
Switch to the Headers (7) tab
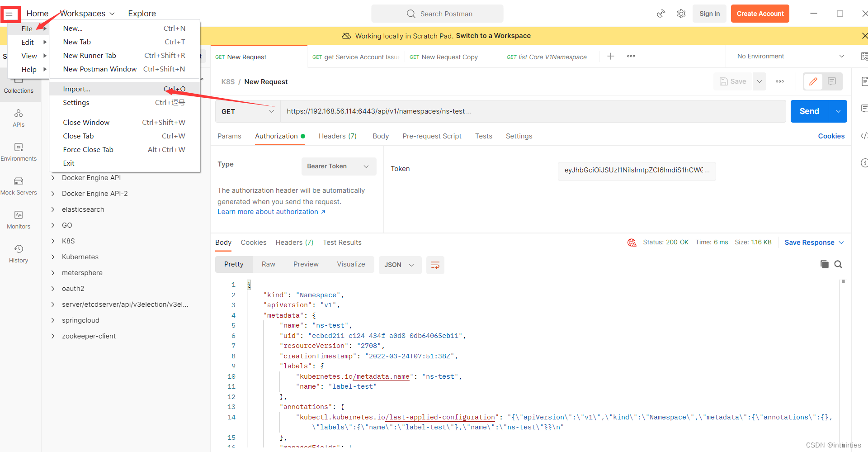pos(337,136)
